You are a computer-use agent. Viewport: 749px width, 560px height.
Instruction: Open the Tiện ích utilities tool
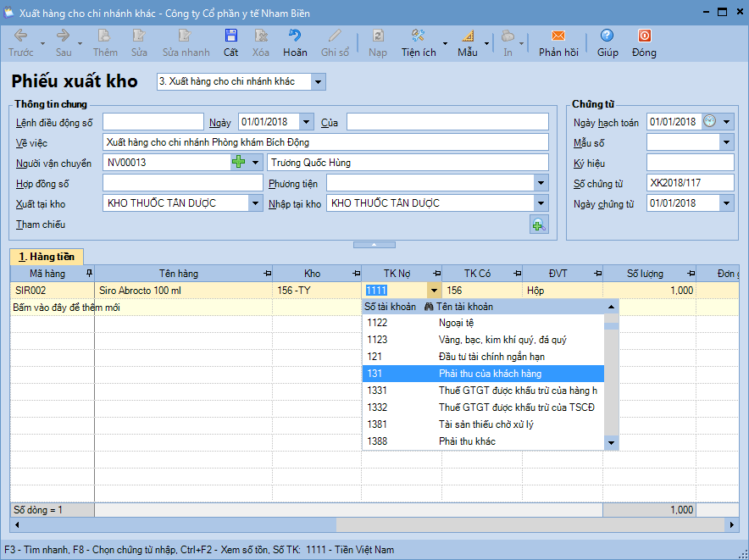pos(419,43)
